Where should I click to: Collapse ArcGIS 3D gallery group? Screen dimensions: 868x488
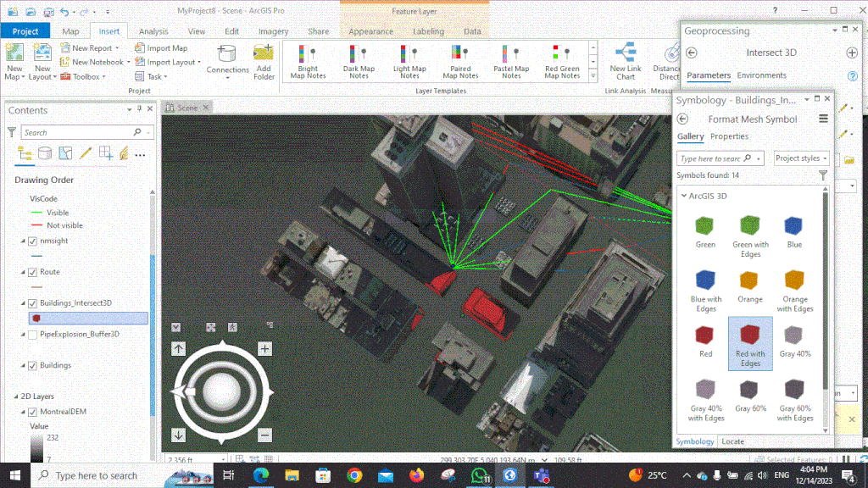[x=684, y=196]
